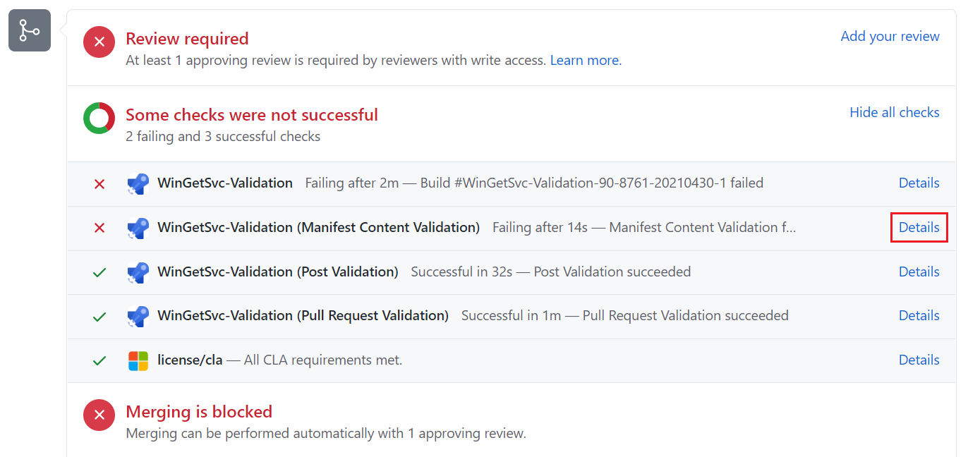Select the Microsoft logo next to license/cla
The image size is (980, 457).
(x=138, y=360)
